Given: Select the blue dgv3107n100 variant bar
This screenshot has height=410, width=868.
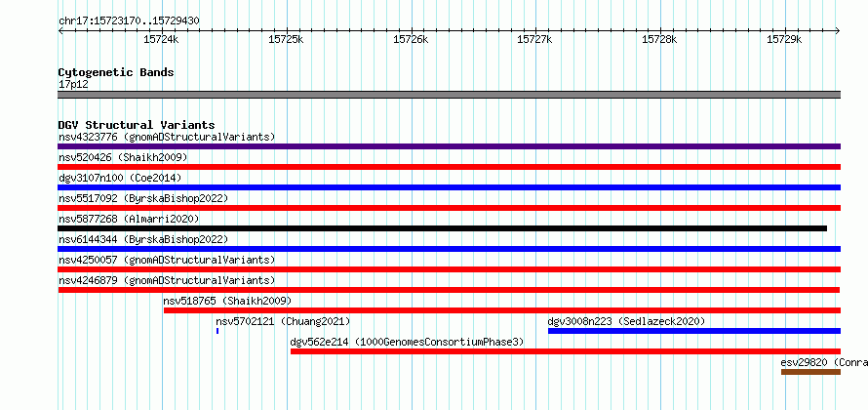Looking at the screenshot, I should pyautogui.click(x=449, y=187).
